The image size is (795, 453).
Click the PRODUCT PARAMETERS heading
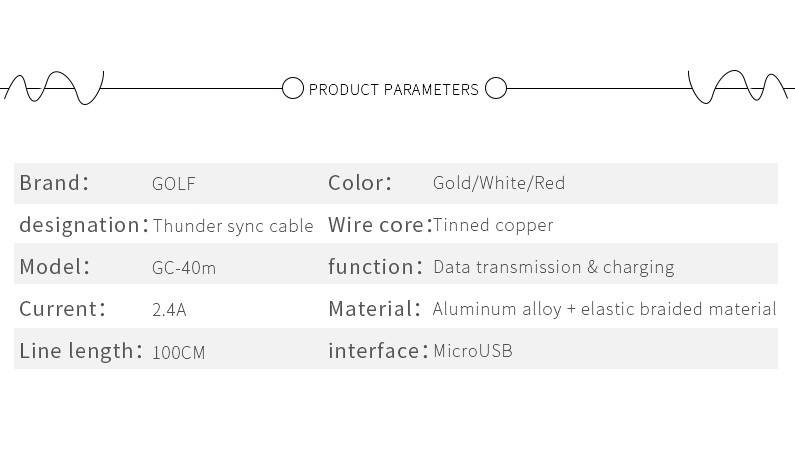394,90
